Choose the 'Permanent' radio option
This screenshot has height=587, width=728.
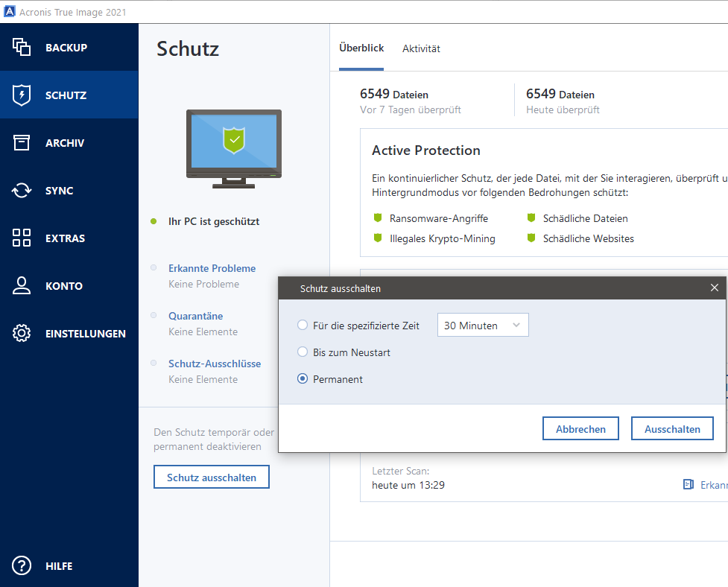[x=303, y=379]
